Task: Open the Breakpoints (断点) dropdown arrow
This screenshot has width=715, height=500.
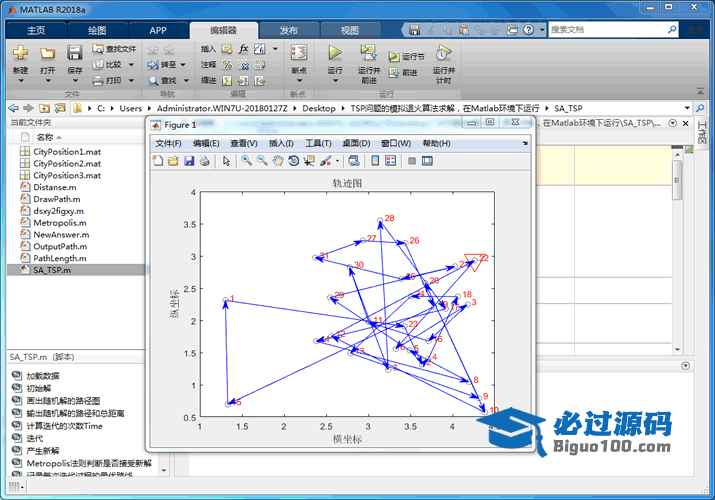Action: pos(299,81)
